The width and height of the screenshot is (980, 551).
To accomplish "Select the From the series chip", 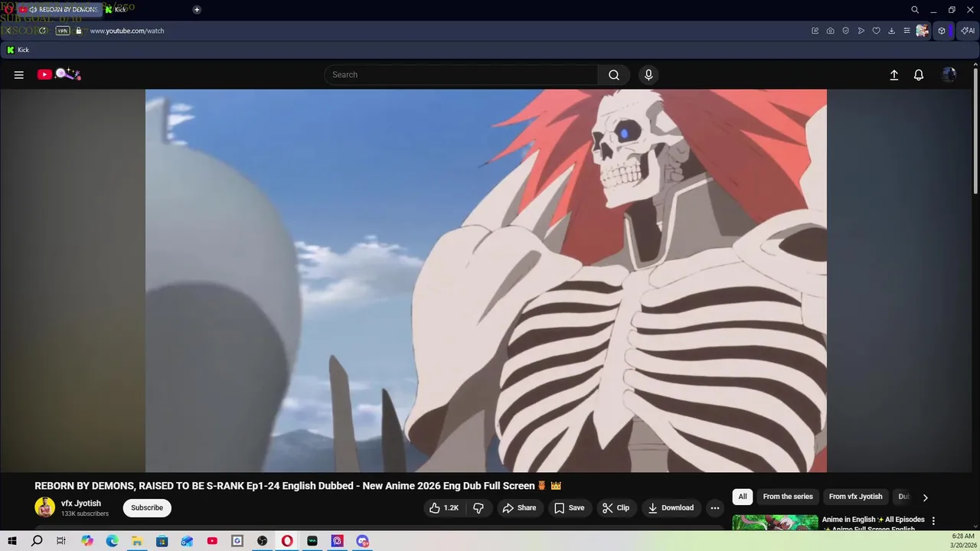I will coord(788,497).
